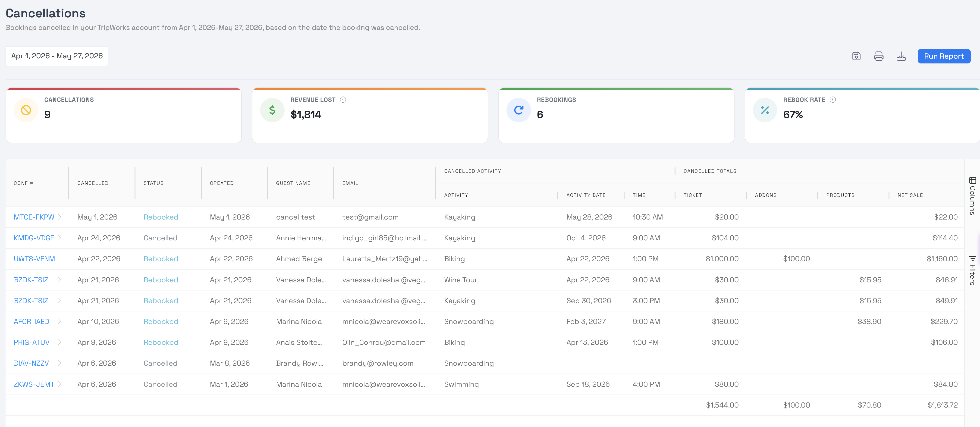Open booking PHIG-ATUV
Image resolution: width=980 pixels, height=427 pixels.
pyautogui.click(x=31, y=342)
